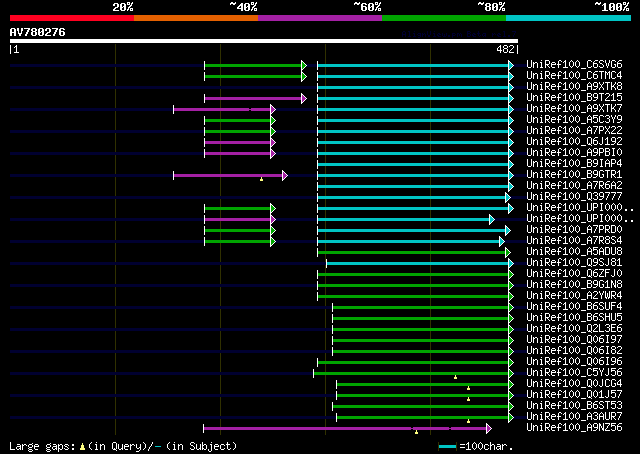Select the UniRef100_A5ADU8 label
Image resolution: width=640 pixels, height=454 pixels.
(x=574, y=252)
